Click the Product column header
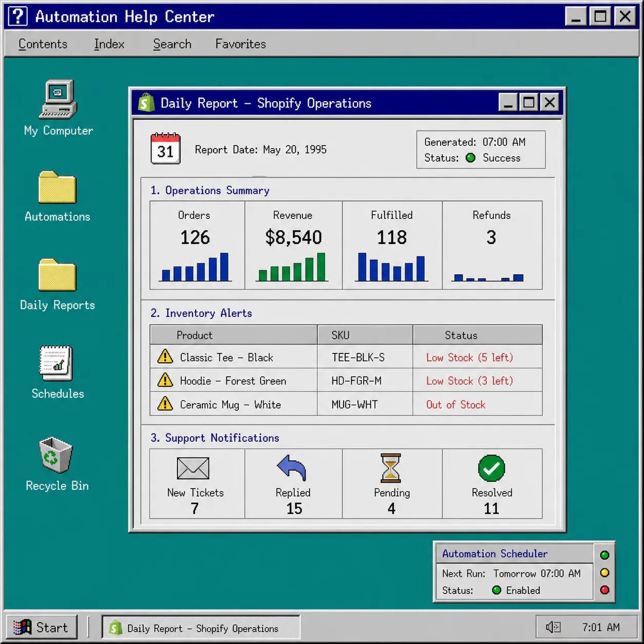This screenshot has height=644, width=644. [x=234, y=335]
